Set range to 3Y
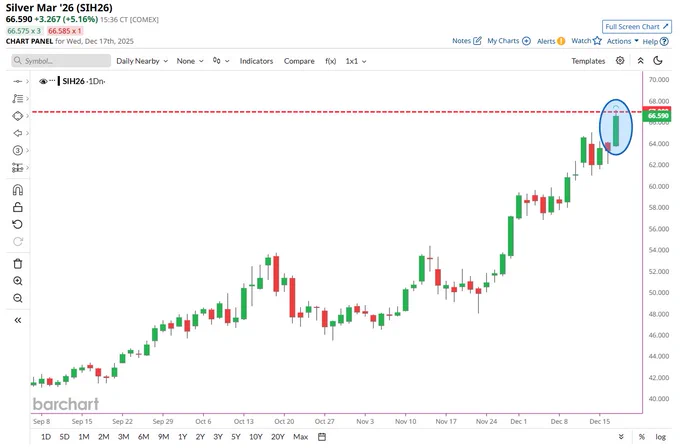The image size is (680, 448). click(218, 437)
